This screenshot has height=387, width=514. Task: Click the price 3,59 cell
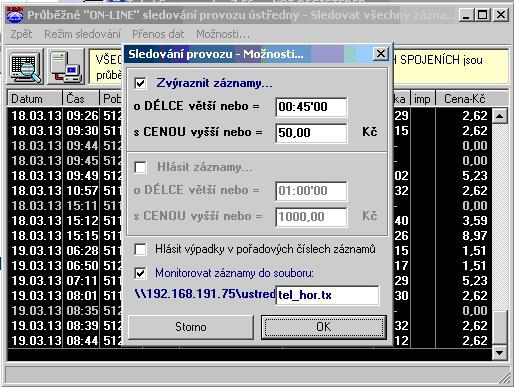[475, 221]
